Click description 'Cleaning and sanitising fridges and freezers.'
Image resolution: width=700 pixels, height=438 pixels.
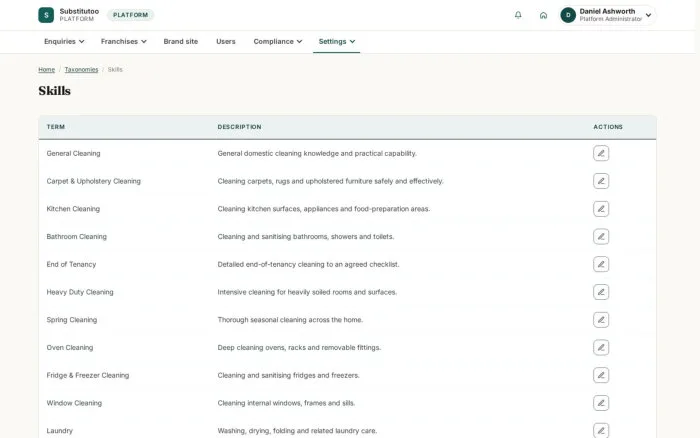[288, 375]
